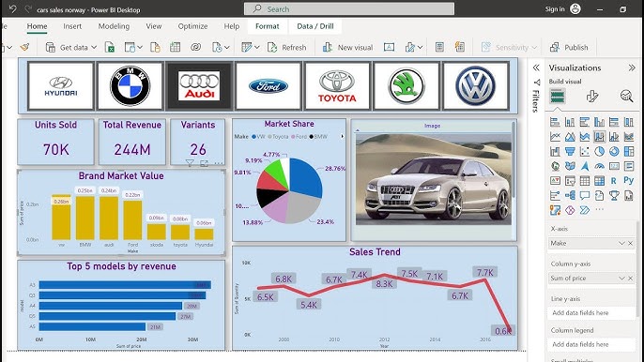Click the VW legend color dot

(253, 137)
